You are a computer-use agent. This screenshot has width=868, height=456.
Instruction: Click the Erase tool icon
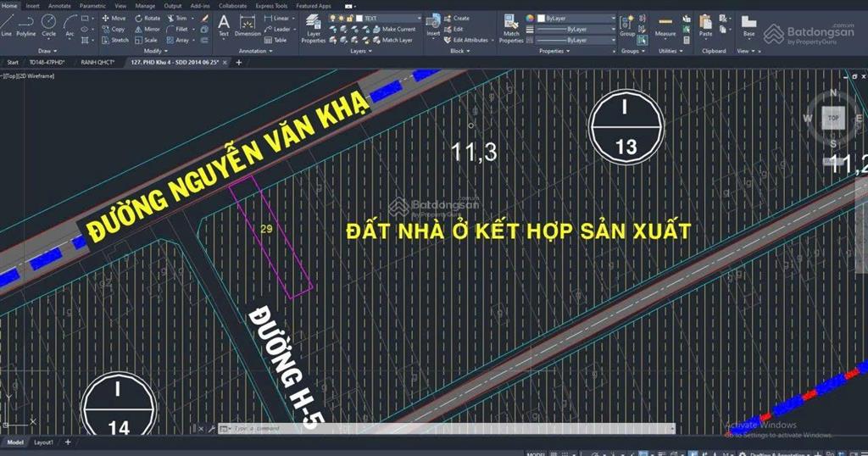click(x=205, y=19)
